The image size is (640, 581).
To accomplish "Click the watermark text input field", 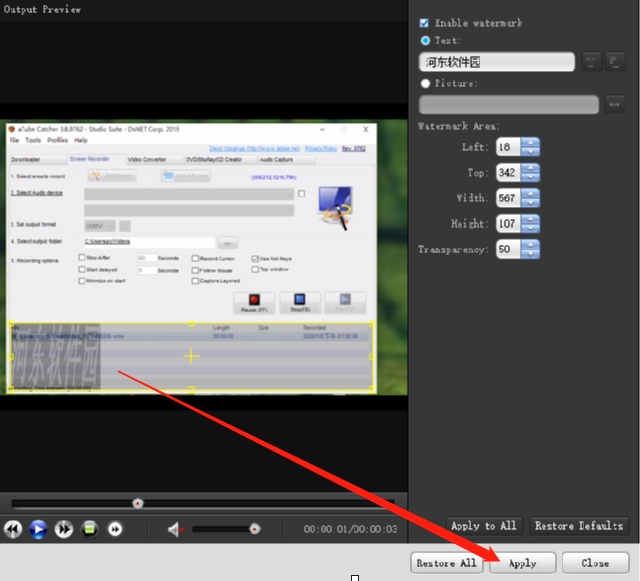I will click(x=496, y=62).
